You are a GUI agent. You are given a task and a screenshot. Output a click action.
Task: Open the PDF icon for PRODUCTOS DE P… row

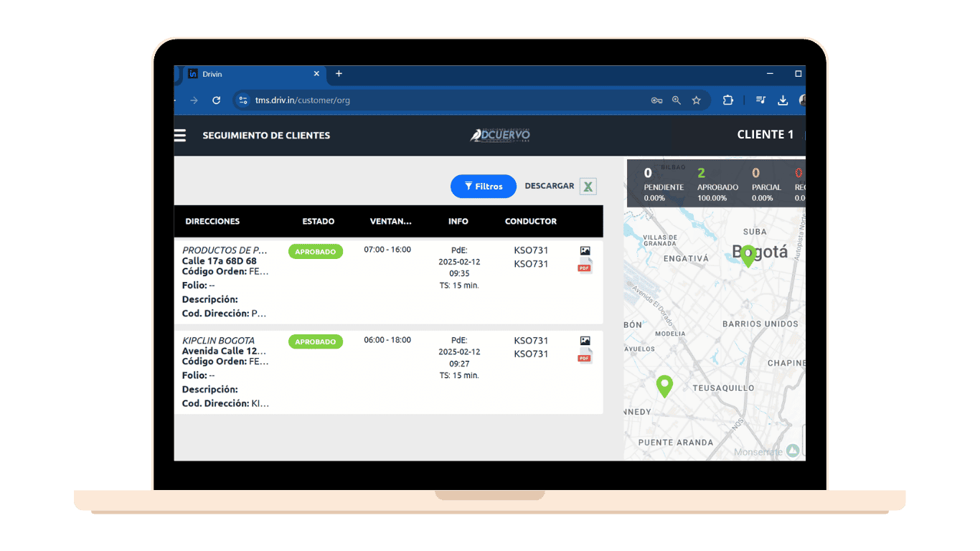pyautogui.click(x=585, y=267)
